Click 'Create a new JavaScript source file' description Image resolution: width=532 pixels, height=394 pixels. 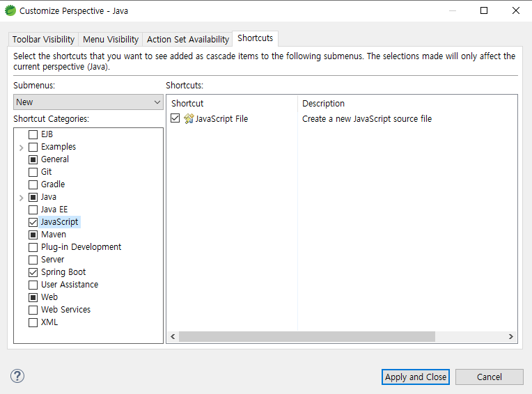coord(367,119)
